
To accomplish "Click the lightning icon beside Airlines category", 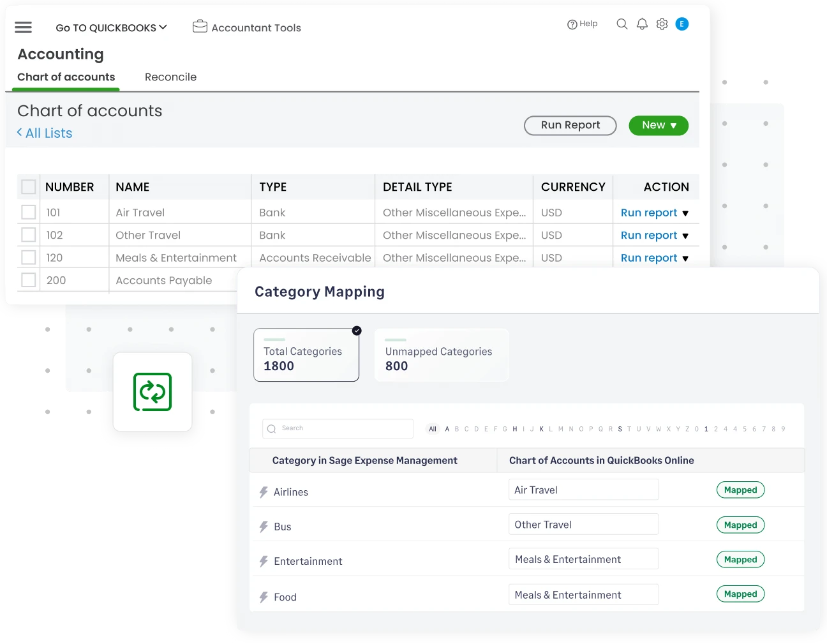I will (x=263, y=491).
